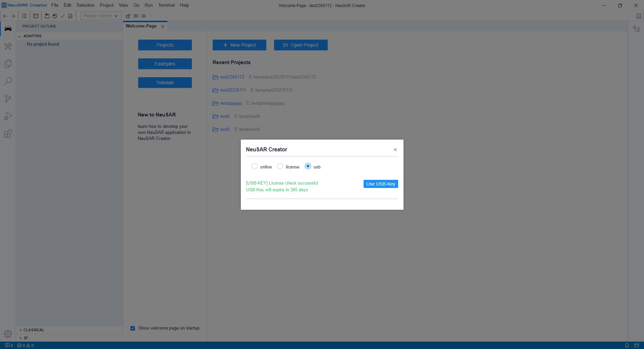644x349 pixels.
Task: Close the NeuSAR Creator license dialog
Action: point(395,150)
